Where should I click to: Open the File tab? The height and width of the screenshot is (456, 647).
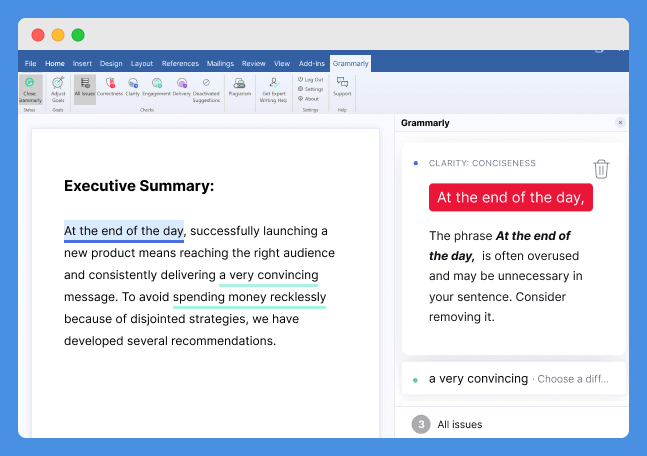(30, 64)
